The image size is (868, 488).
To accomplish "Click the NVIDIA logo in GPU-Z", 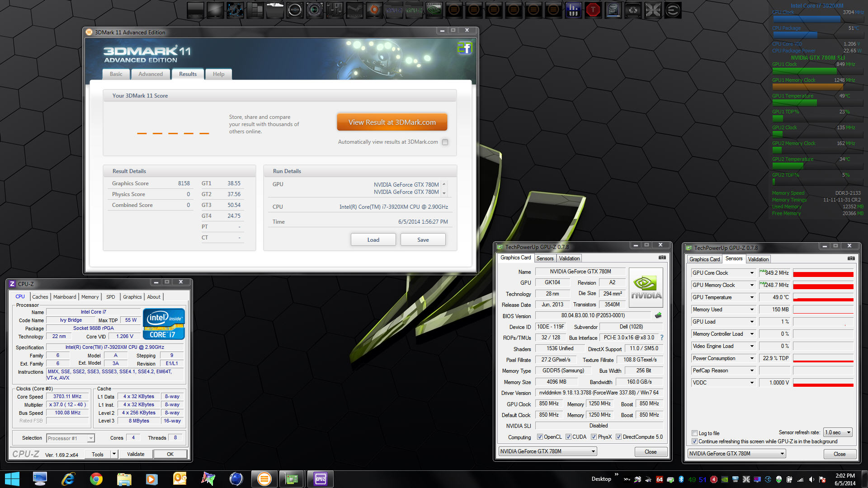I will [646, 288].
